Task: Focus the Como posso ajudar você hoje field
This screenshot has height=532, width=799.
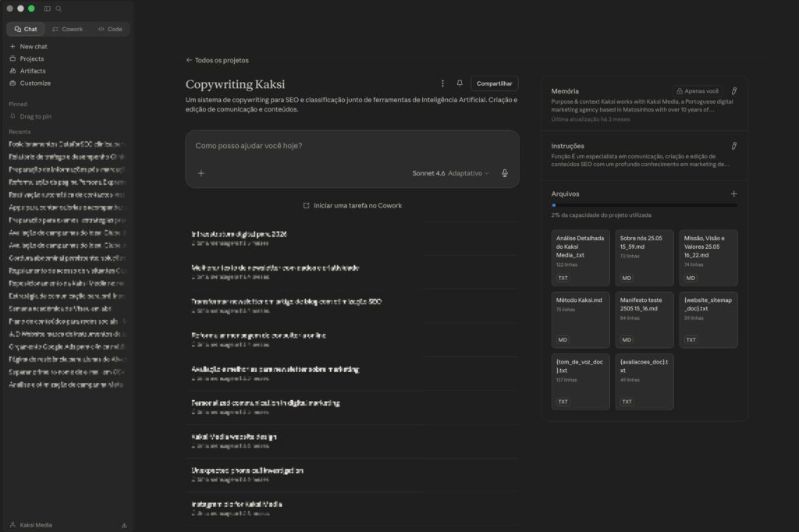Action: (353, 146)
